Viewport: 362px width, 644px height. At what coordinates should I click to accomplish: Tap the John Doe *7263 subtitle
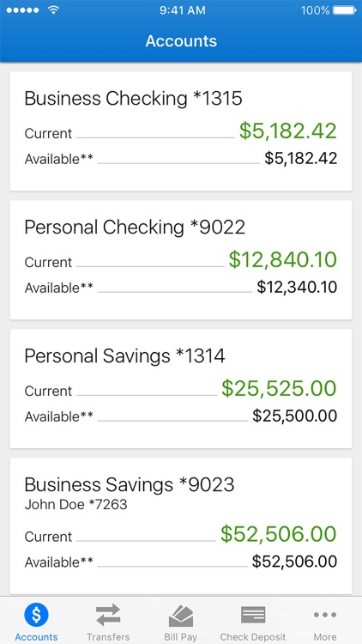click(x=76, y=504)
